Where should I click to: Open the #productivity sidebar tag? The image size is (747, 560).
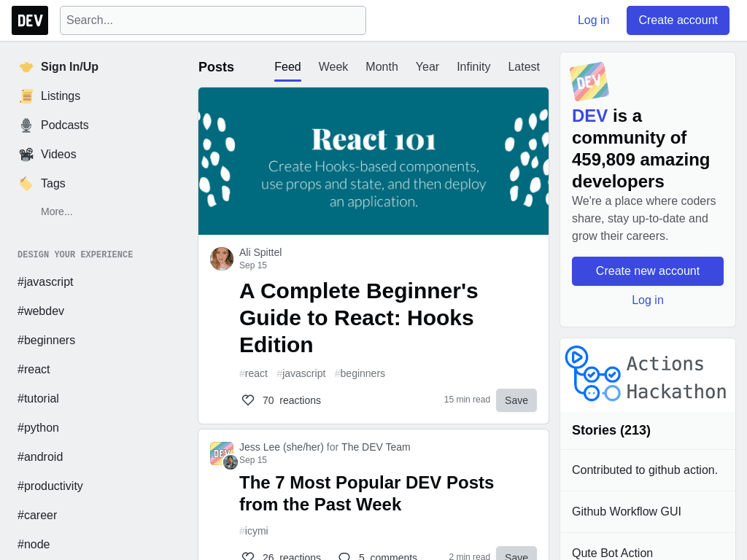pyautogui.click(x=50, y=486)
